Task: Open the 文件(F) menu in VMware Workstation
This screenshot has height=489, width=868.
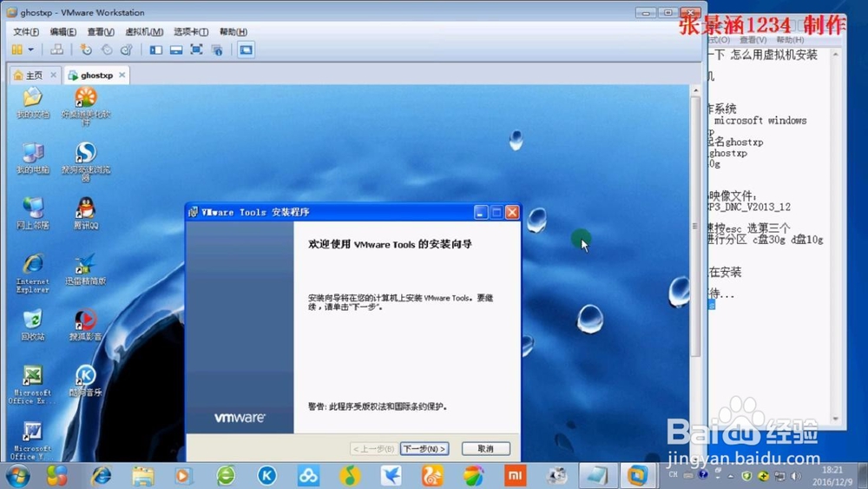Action: point(26,31)
